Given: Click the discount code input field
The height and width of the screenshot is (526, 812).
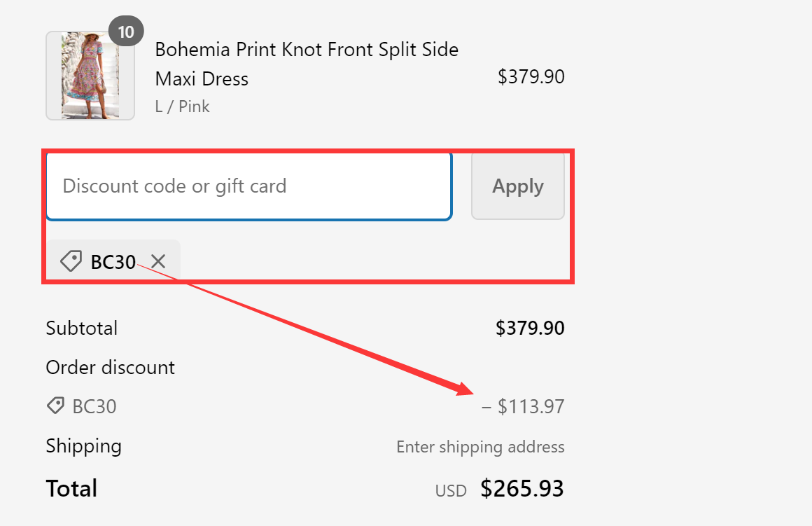Looking at the screenshot, I should (x=248, y=186).
